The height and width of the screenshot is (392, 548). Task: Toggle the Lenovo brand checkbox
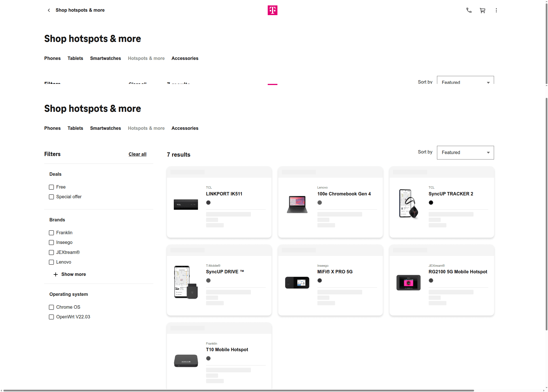pyautogui.click(x=51, y=262)
